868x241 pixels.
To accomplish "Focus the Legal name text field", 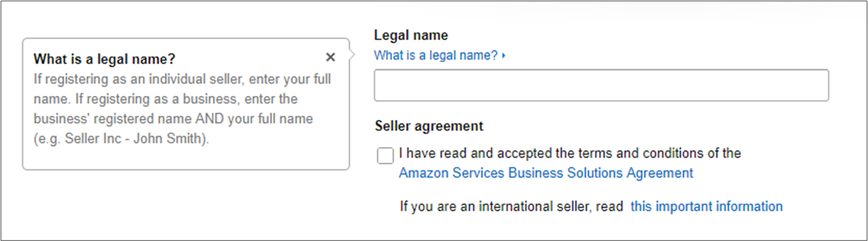I will pyautogui.click(x=601, y=86).
